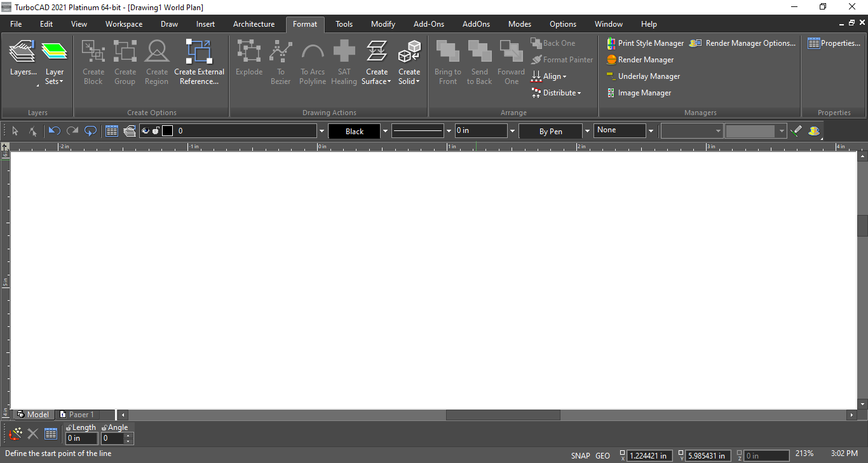
Task: Click in the Length input field
Action: (x=82, y=438)
